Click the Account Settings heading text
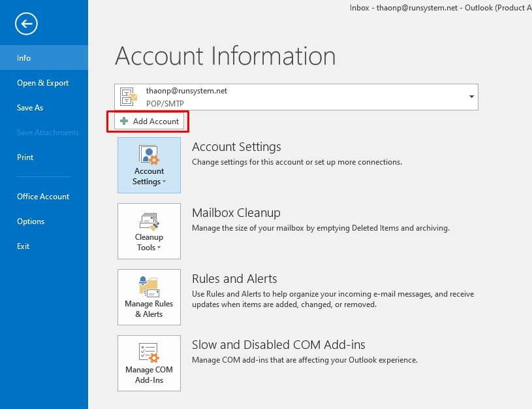The width and height of the screenshot is (532, 409). pos(236,147)
